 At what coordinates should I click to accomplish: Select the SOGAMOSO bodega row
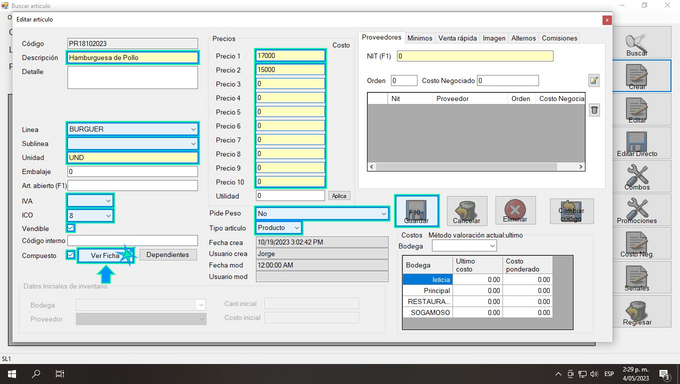pos(477,312)
